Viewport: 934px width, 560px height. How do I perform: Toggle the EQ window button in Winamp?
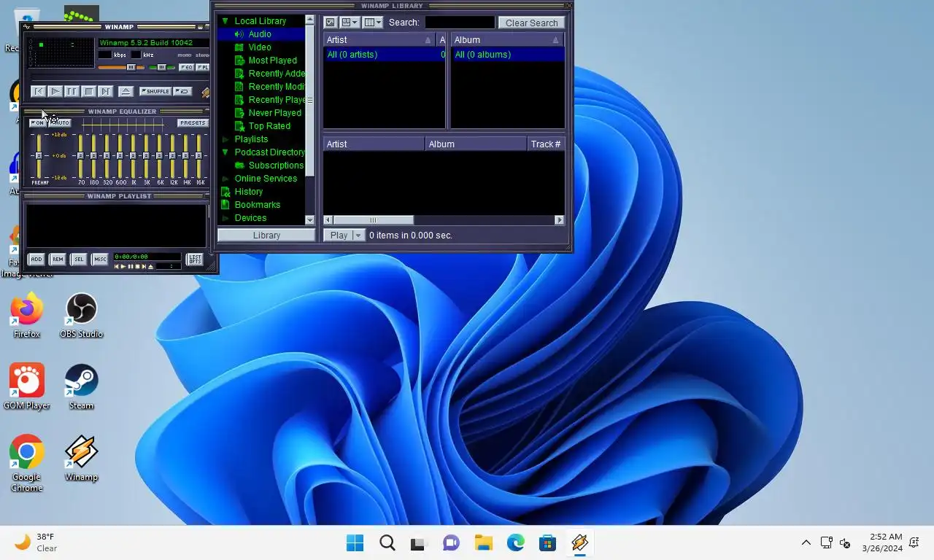(186, 67)
